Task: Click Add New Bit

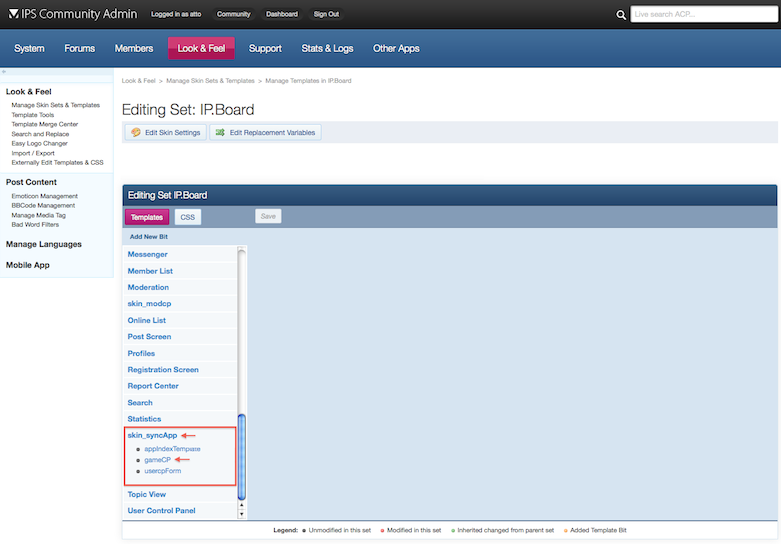Action: tap(149, 237)
